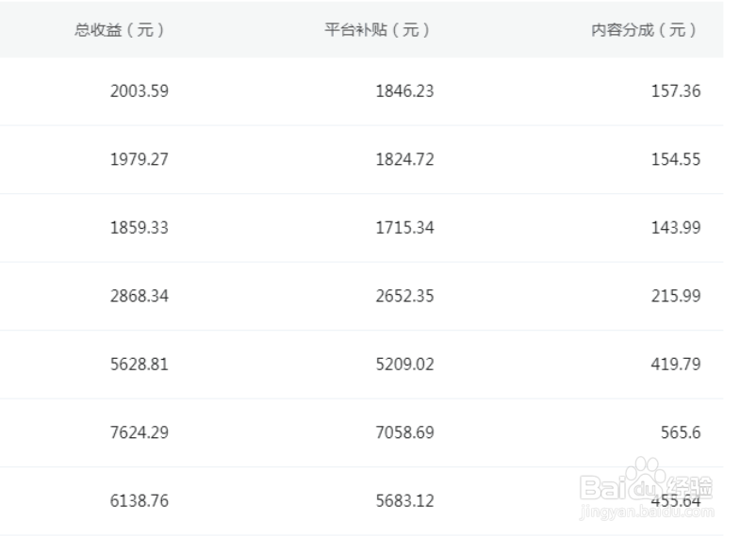
Task: Click the subsidy value 7058.69
Action: [404, 432]
